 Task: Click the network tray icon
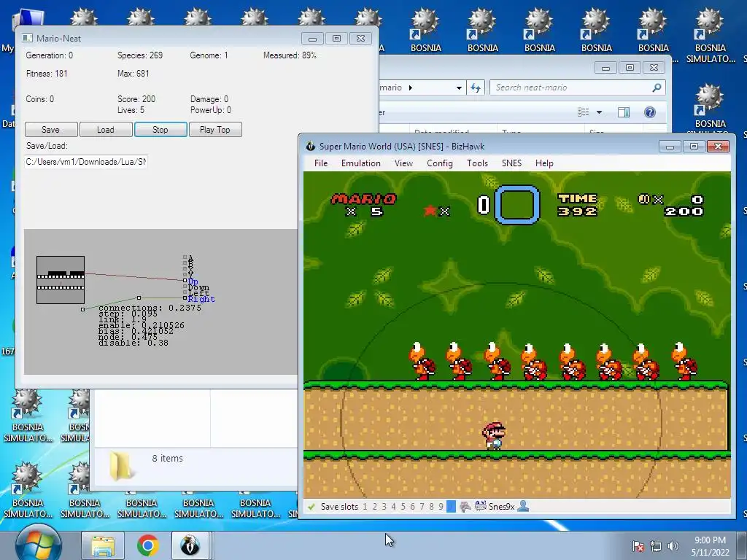(x=656, y=546)
